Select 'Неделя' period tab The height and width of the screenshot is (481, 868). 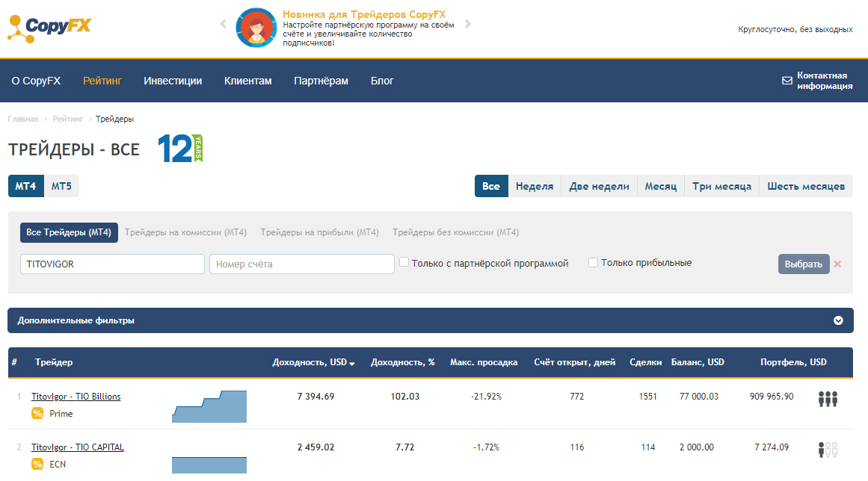tap(535, 186)
